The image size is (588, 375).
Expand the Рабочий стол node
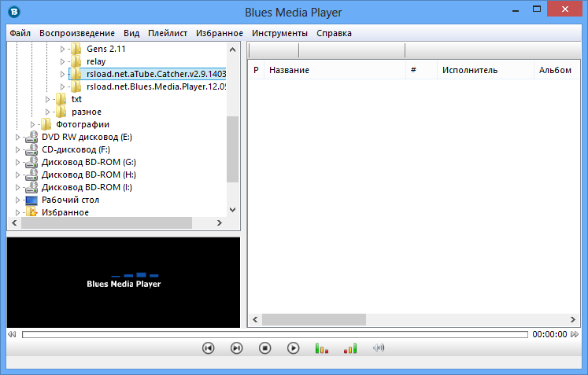click(17, 200)
